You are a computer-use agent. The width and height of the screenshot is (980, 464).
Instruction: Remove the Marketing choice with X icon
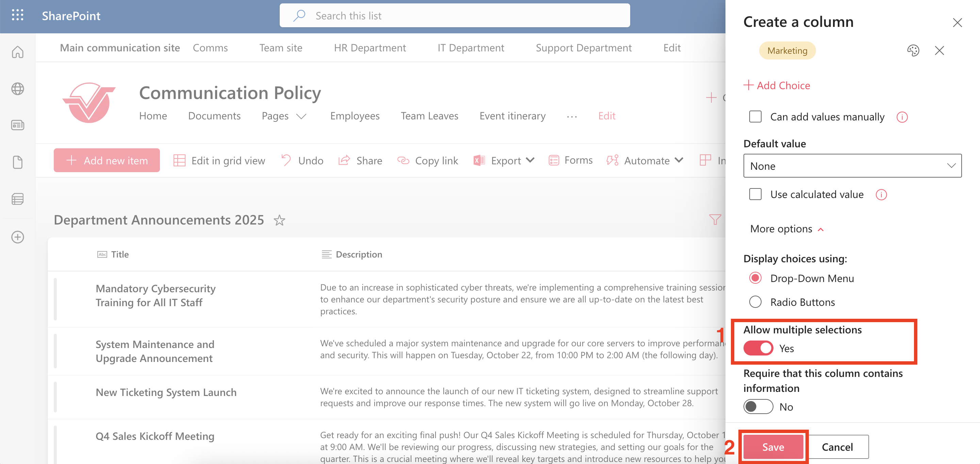(939, 51)
